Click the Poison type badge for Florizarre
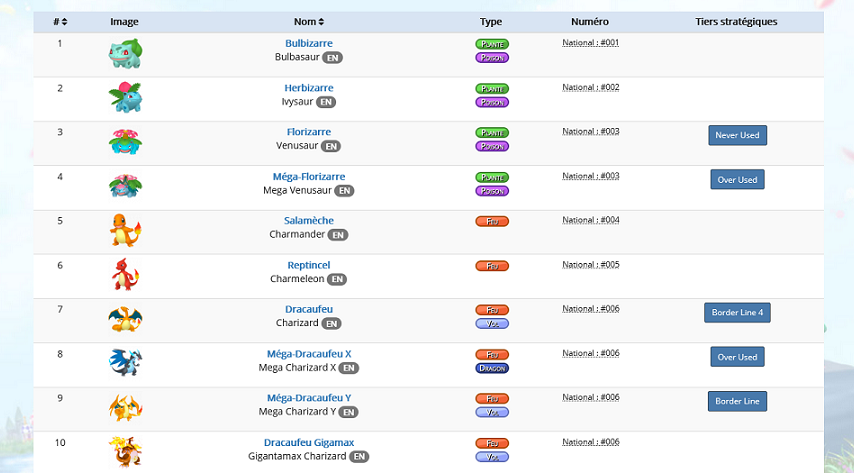 492,147
